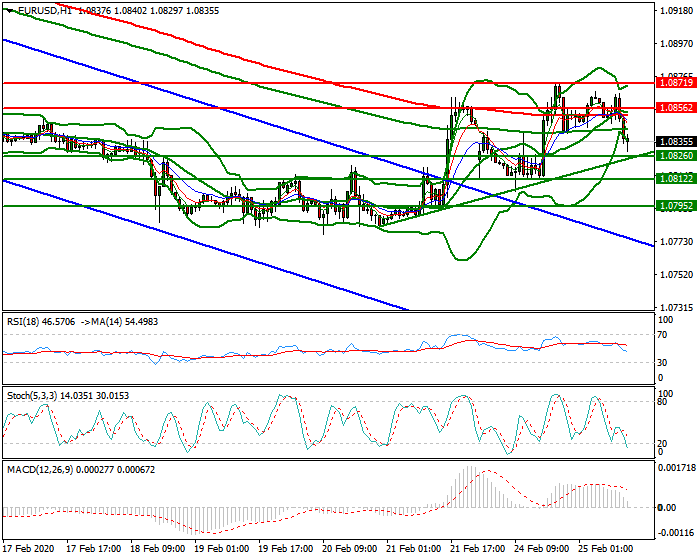
Task: Click the red 1.08719 resistance price label
Action: pos(676,83)
